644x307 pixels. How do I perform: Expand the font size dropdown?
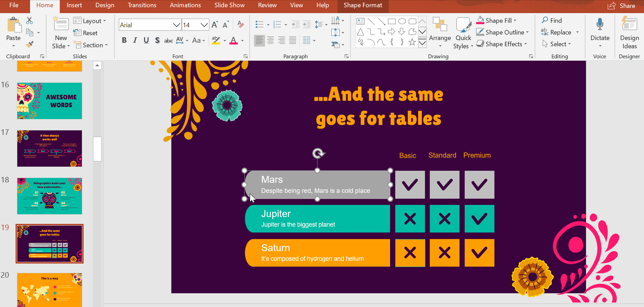coord(204,25)
